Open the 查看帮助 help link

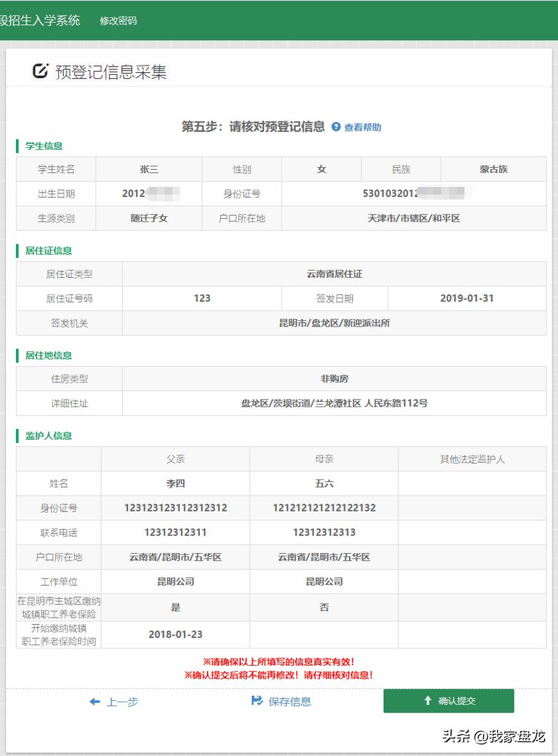[x=363, y=127]
